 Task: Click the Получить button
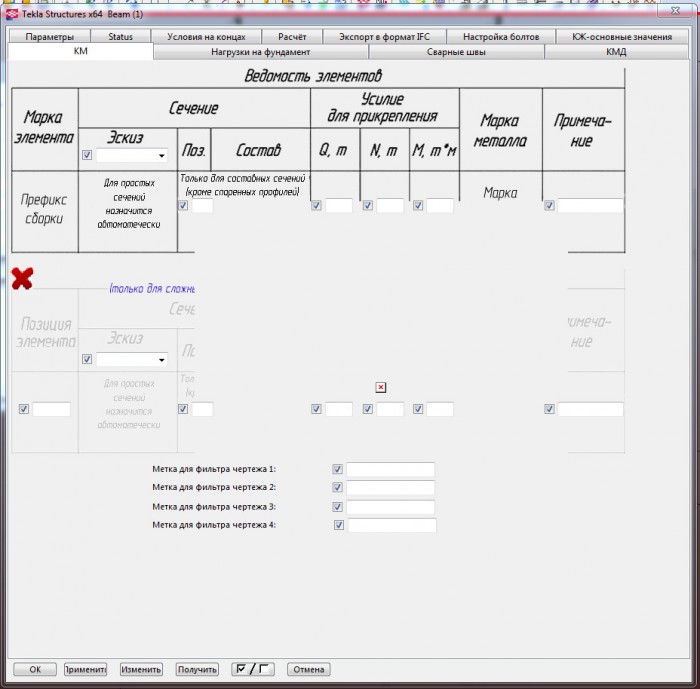coord(197,669)
